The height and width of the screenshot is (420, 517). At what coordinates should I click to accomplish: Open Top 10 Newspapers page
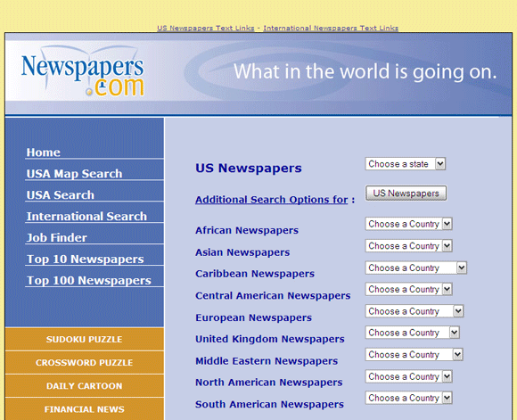[85, 259]
